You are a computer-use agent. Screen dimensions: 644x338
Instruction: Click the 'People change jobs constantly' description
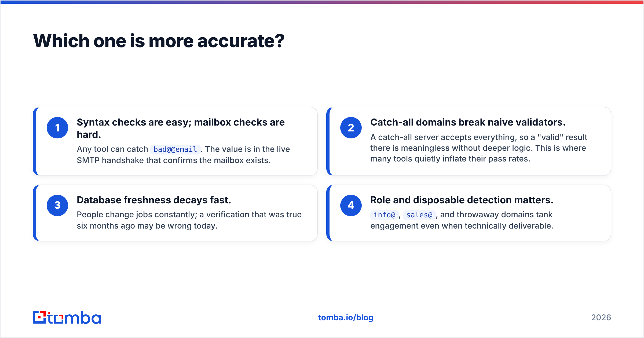point(189,220)
